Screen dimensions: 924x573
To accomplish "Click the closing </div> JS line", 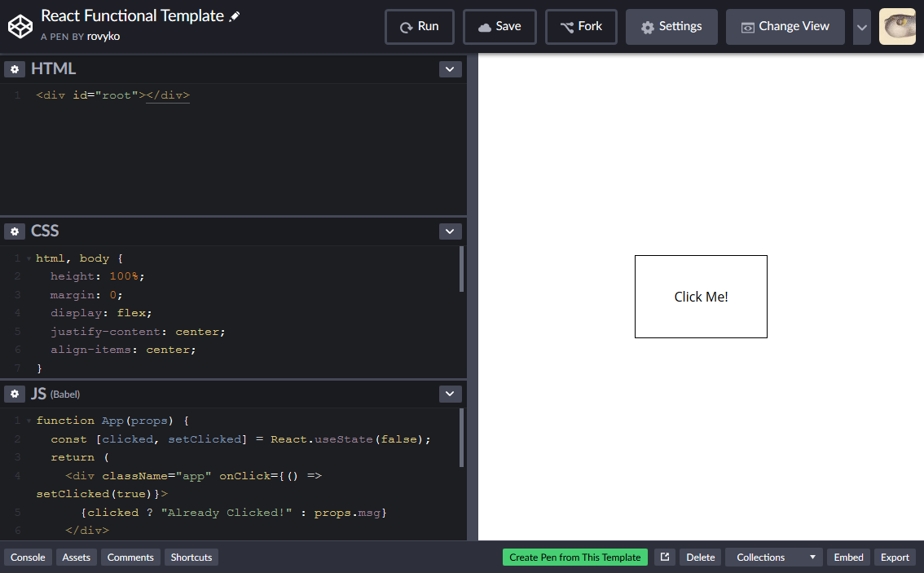I will tap(87, 531).
